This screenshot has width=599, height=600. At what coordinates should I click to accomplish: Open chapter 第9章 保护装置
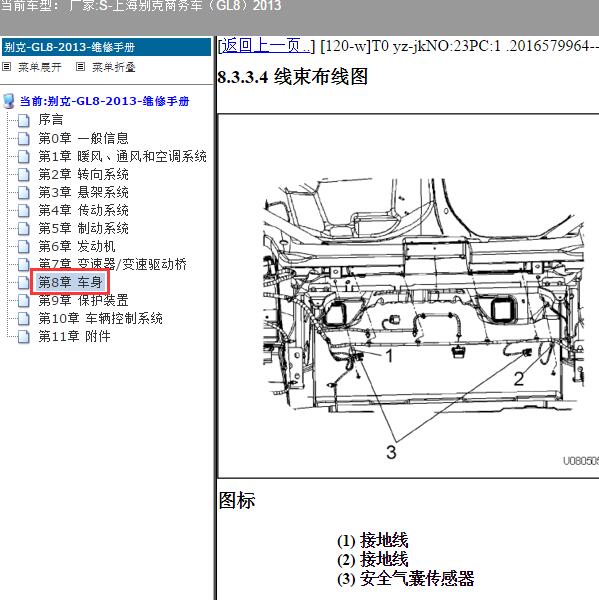pyautogui.click(x=83, y=300)
